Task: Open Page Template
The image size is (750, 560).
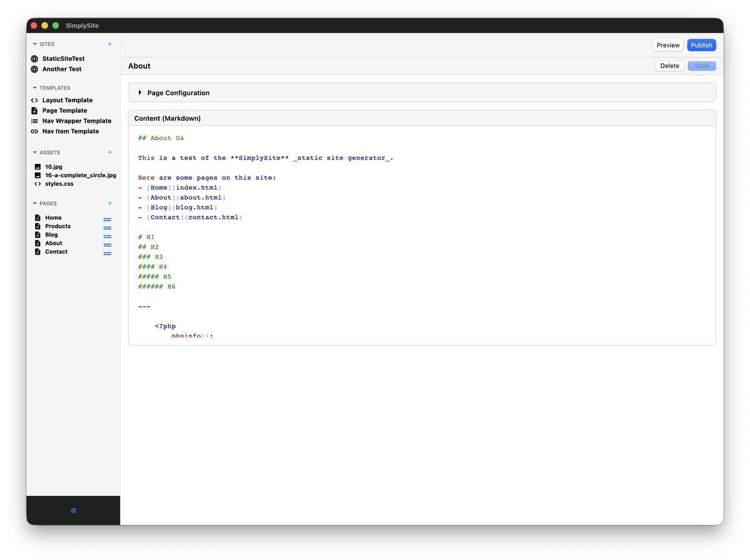Action: coord(64,111)
